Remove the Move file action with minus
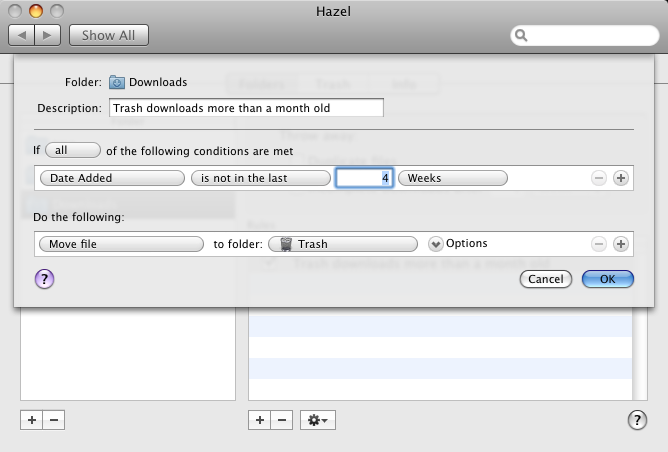 (x=599, y=244)
